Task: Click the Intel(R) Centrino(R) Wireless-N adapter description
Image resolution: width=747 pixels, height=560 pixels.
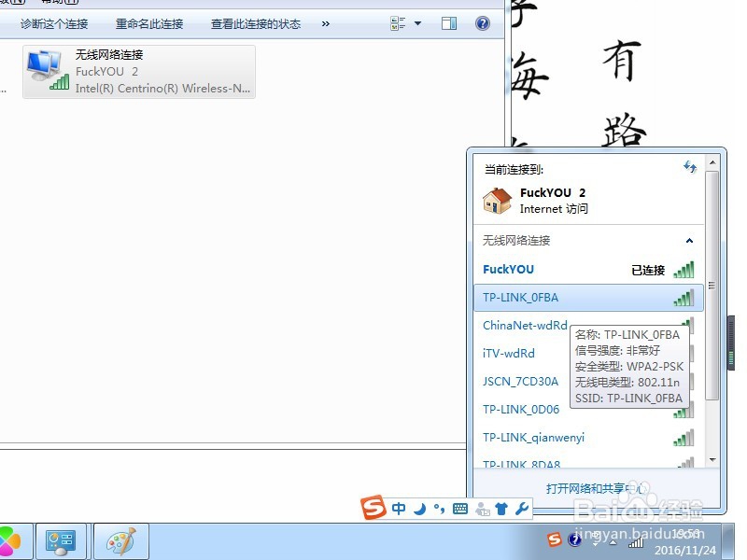Action: [x=162, y=89]
